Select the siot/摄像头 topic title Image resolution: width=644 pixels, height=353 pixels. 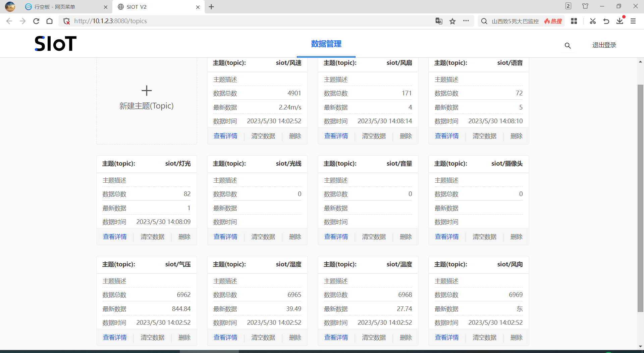[x=507, y=164]
